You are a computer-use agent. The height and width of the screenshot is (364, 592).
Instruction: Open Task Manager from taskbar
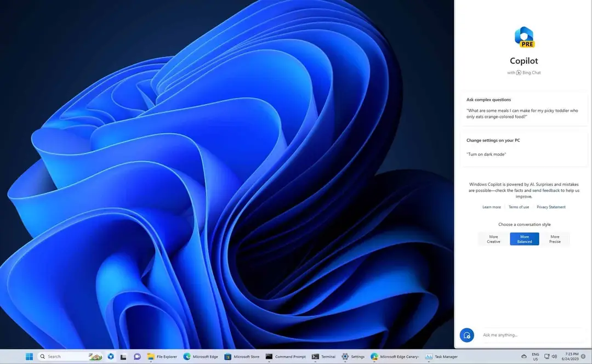pos(441,356)
